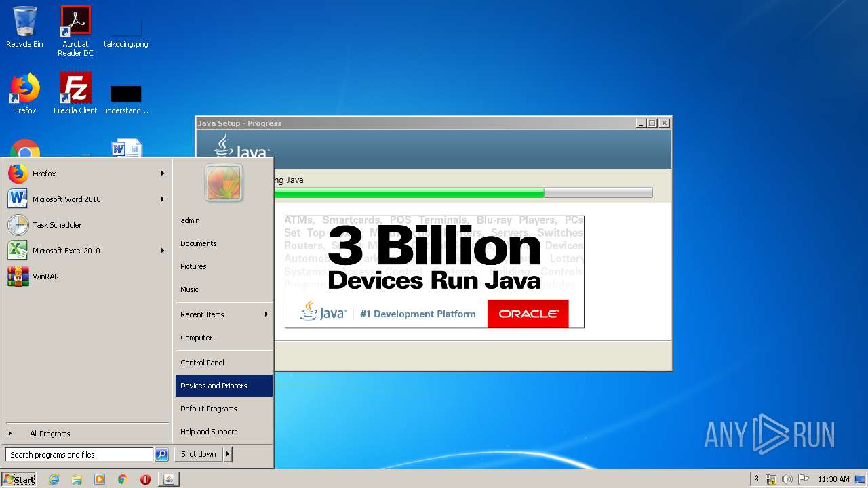Open Computer from the Start menu

(x=224, y=338)
